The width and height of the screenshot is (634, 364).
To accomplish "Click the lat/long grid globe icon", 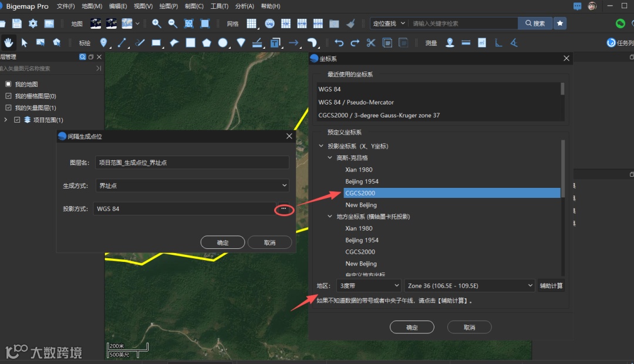I will [269, 23].
